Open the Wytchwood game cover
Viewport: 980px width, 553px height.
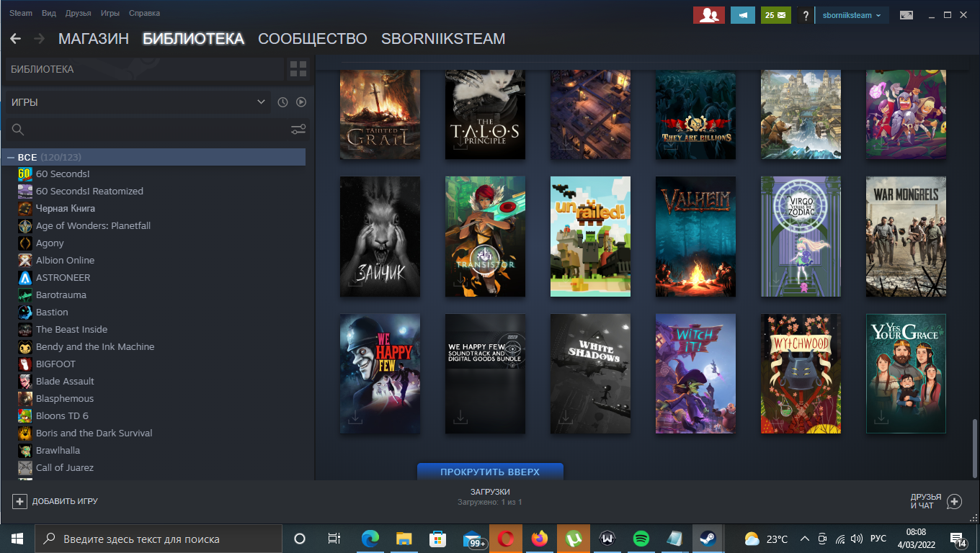pyautogui.click(x=801, y=374)
